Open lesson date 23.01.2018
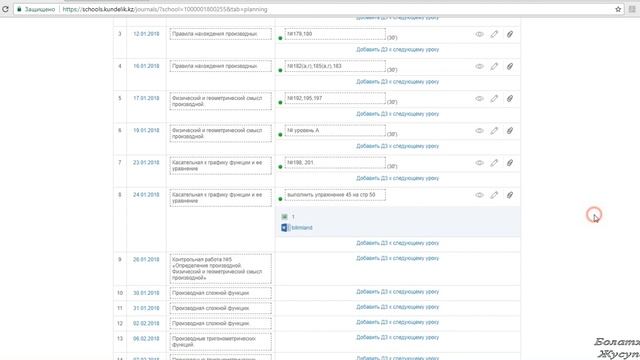Viewport: 640px width, 360px height. click(146, 163)
